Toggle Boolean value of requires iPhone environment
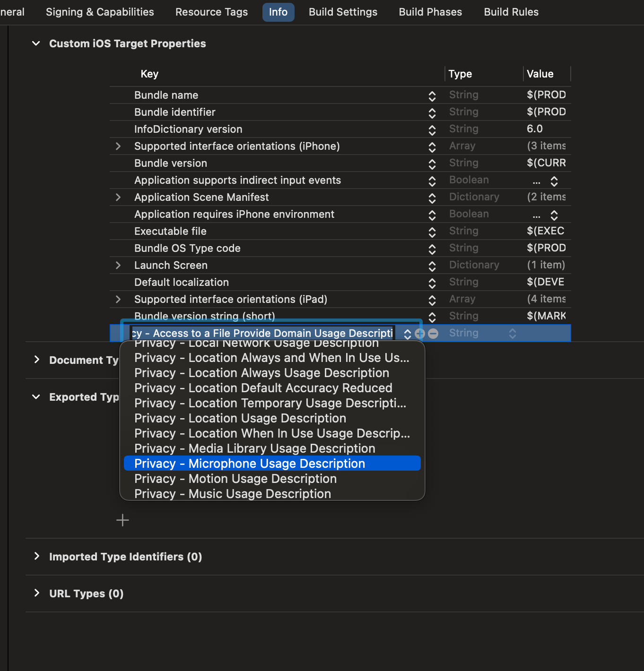The height and width of the screenshot is (671, 644). point(554,215)
